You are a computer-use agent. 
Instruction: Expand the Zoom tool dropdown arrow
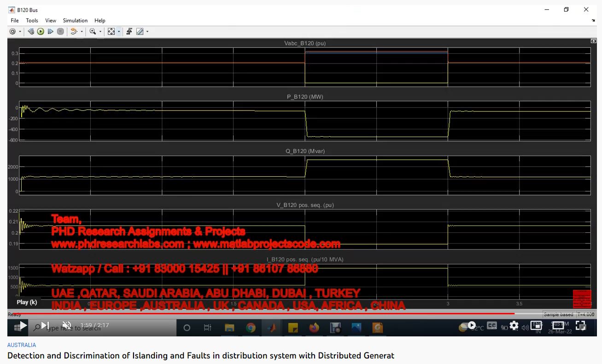click(100, 32)
